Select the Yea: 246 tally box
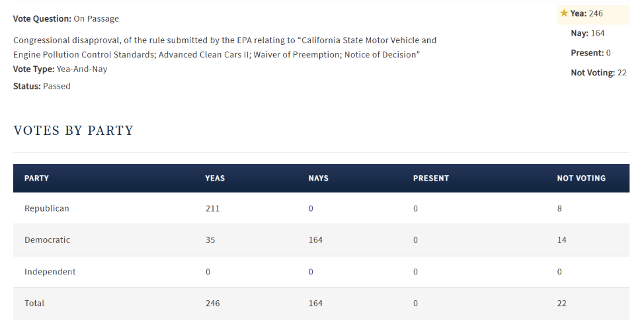 click(593, 15)
